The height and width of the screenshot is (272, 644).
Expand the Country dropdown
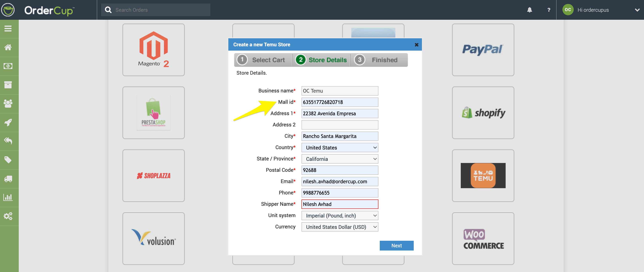(x=340, y=148)
